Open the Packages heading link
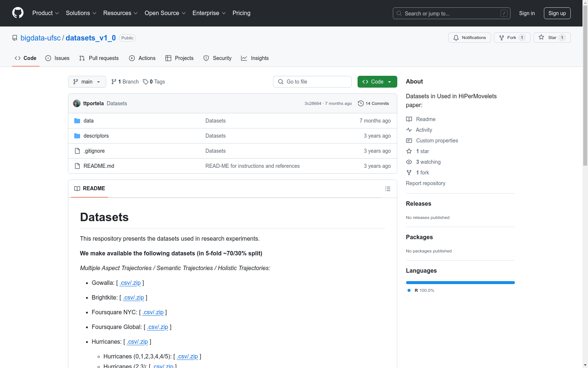This screenshot has height=368, width=588. pos(419,237)
